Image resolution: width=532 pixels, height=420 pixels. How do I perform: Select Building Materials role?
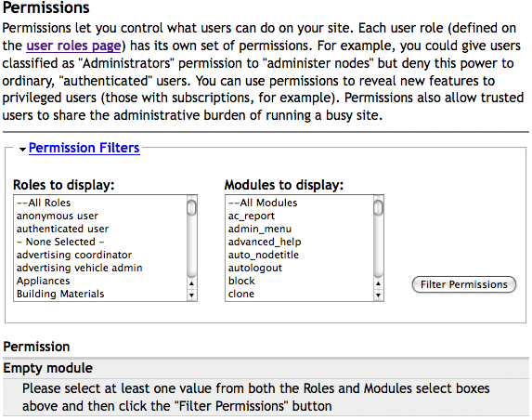100,294
